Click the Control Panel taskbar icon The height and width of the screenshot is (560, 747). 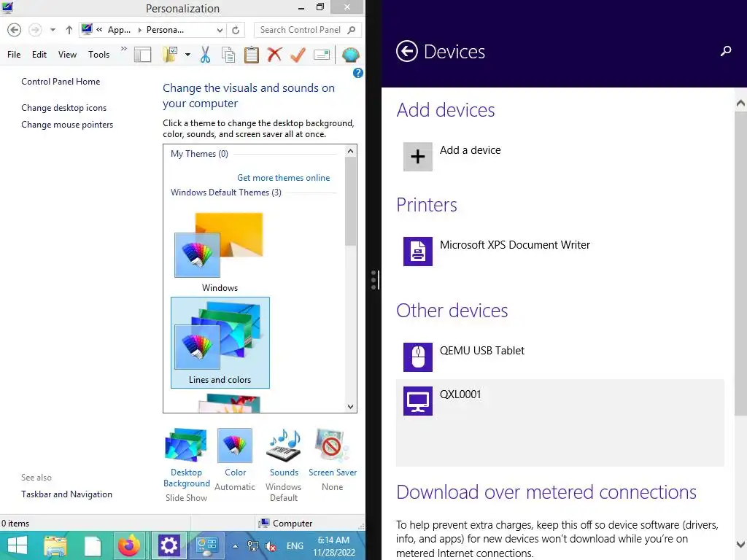(x=207, y=545)
